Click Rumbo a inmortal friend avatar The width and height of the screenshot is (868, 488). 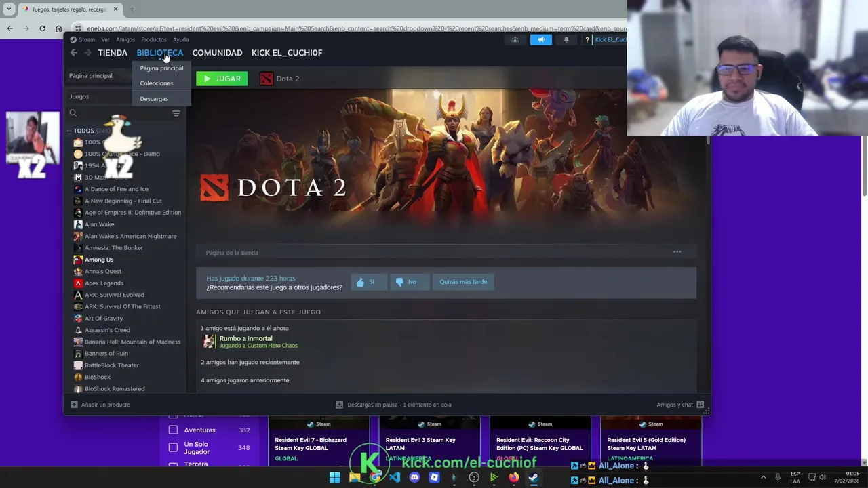tap(209, 342)
